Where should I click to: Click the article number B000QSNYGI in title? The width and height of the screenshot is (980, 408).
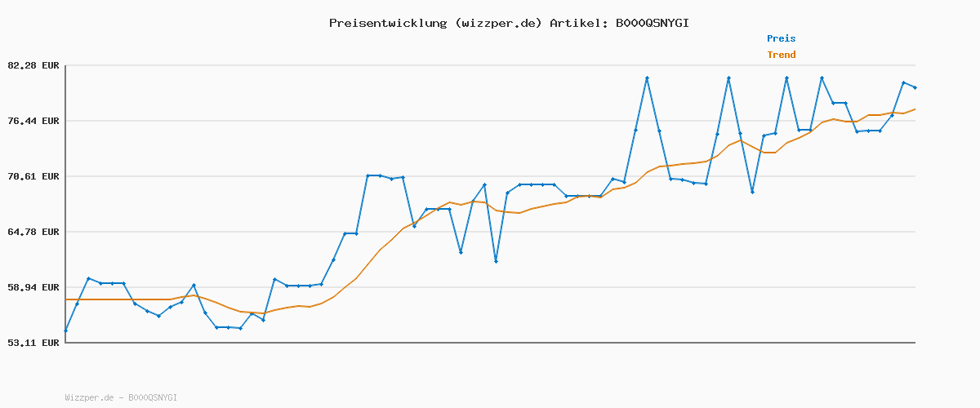(x=652, y=23)
